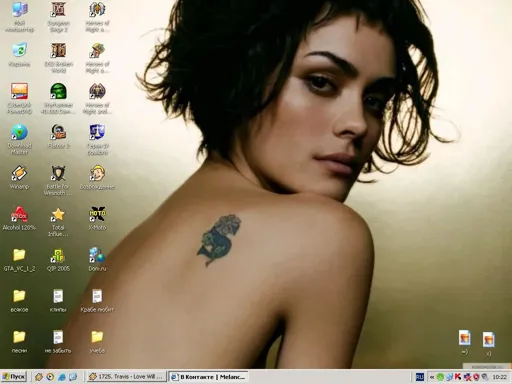The height and width of the screenshot is (384, 512).
Task: Switch to the 1725. Travis - Love Will taskbar button
Action: [x=126, y=377]
